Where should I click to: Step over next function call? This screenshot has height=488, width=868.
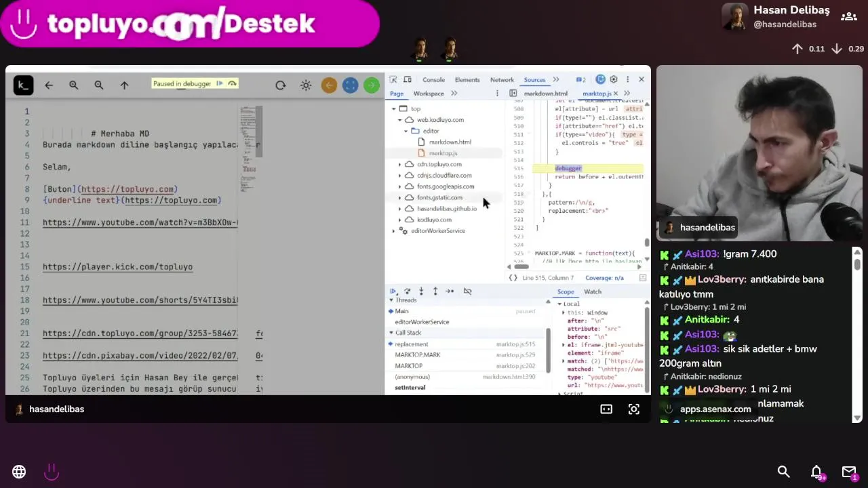click(x=407, y=291)
